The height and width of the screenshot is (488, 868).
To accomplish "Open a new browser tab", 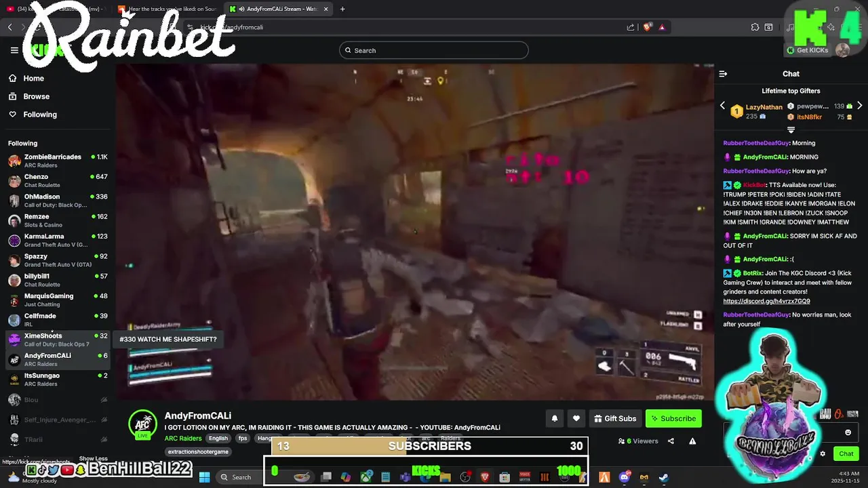I will pos(342,9).
